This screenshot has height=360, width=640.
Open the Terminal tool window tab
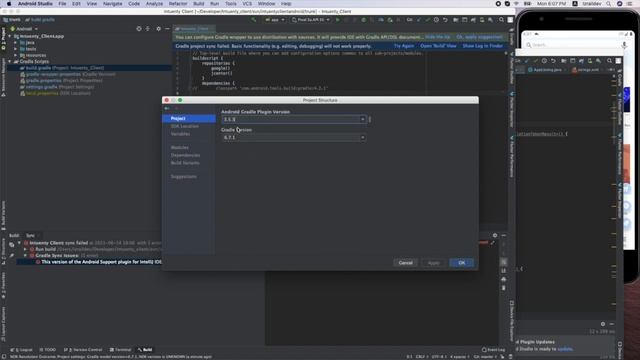[120, 350]
